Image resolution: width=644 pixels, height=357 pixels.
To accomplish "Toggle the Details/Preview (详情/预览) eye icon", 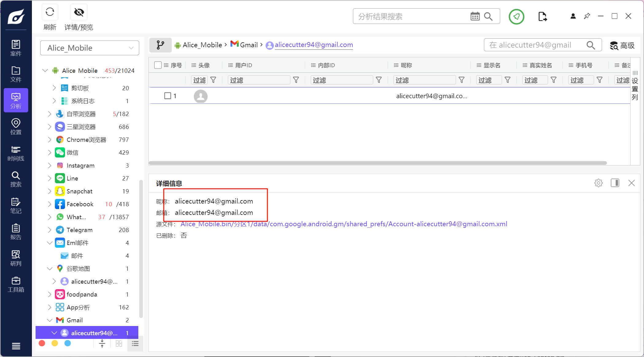I will click(79, 12).
